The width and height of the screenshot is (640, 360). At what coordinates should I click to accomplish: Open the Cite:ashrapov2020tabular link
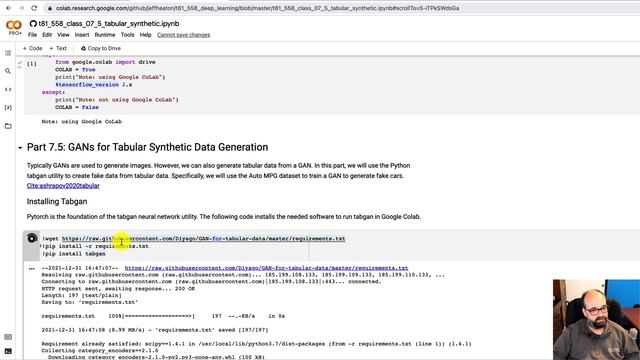(x=63, y=186)
